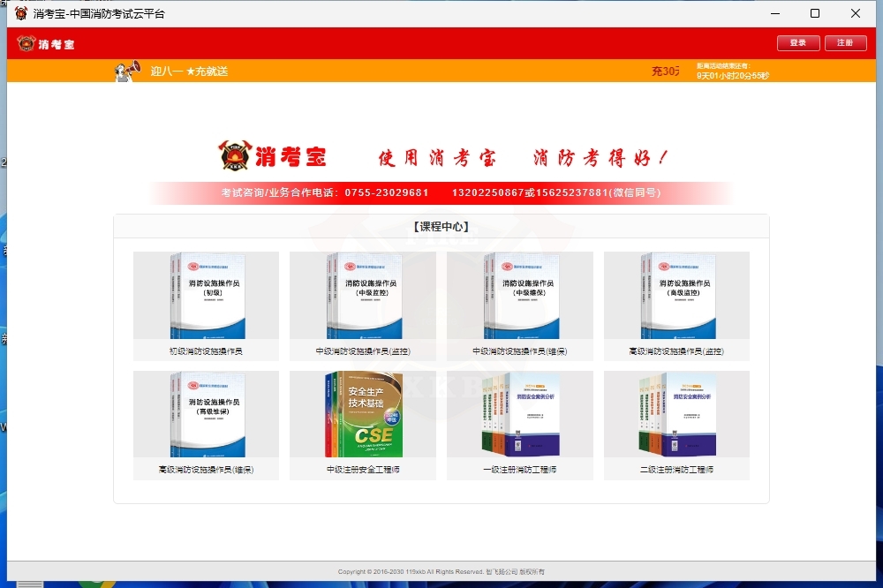Image resolution: width=883 pixels, height=588 pixels.
Task: Click the 登录 login button
Action: 798,43
